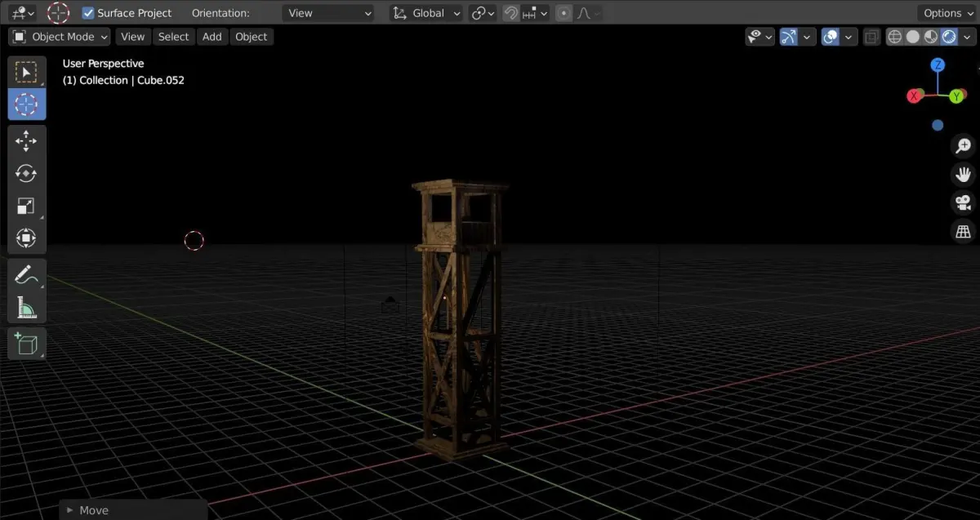Click the dim camera object behind the tower
This screenshot has height=520, width=980.
390,305
